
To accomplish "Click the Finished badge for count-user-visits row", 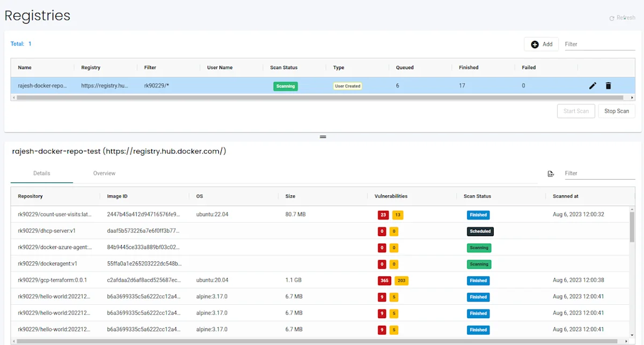I will tap(478, 215).
